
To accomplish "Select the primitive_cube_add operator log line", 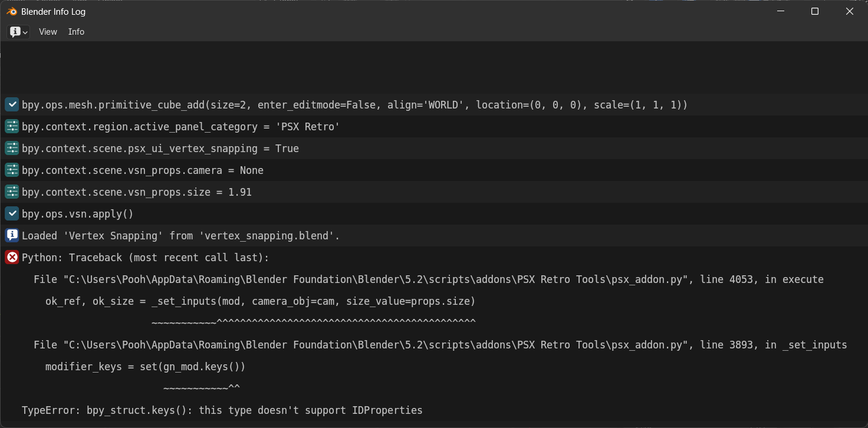I will coord(434,105).
